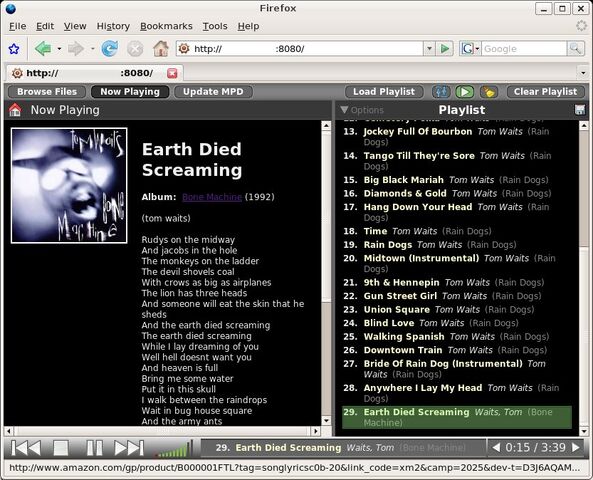Pause the current song
The width and height of the screenshot is (593, 480).
coord(95,448)
